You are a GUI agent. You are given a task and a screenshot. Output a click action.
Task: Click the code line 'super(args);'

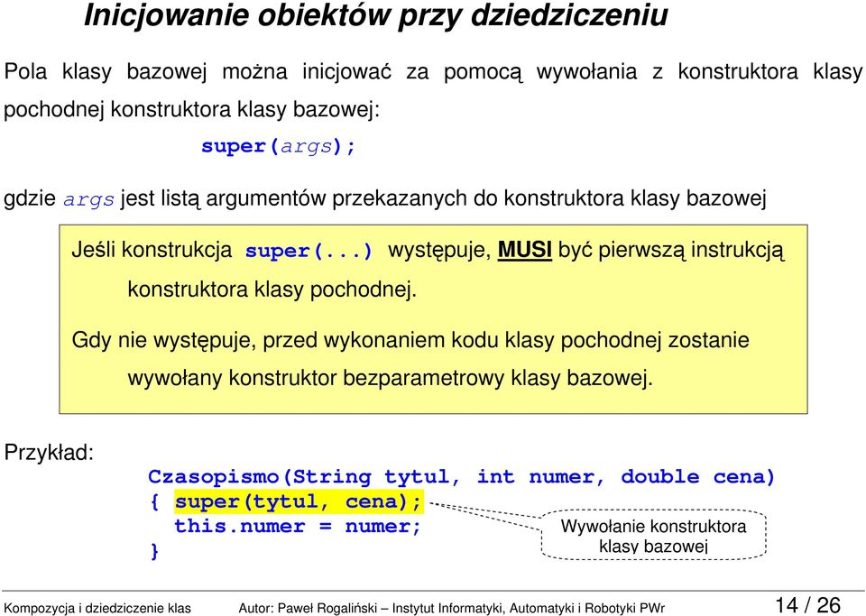(x=279, y=147)
